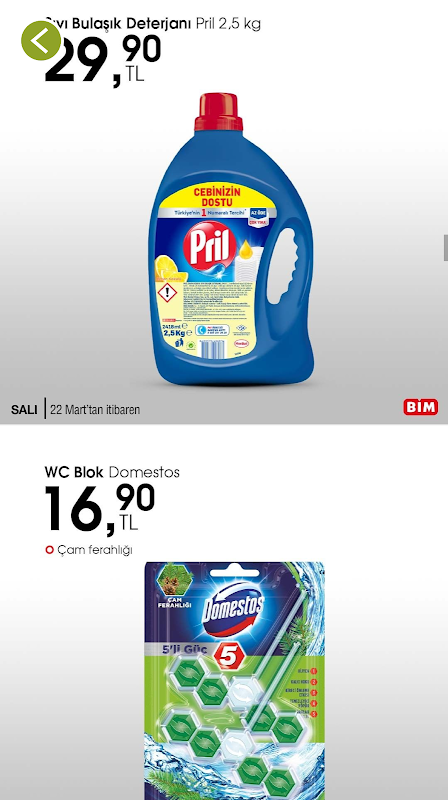Open the Domestos WC Blok product image
Screen dimensions: 448x800
pos(235,681)
